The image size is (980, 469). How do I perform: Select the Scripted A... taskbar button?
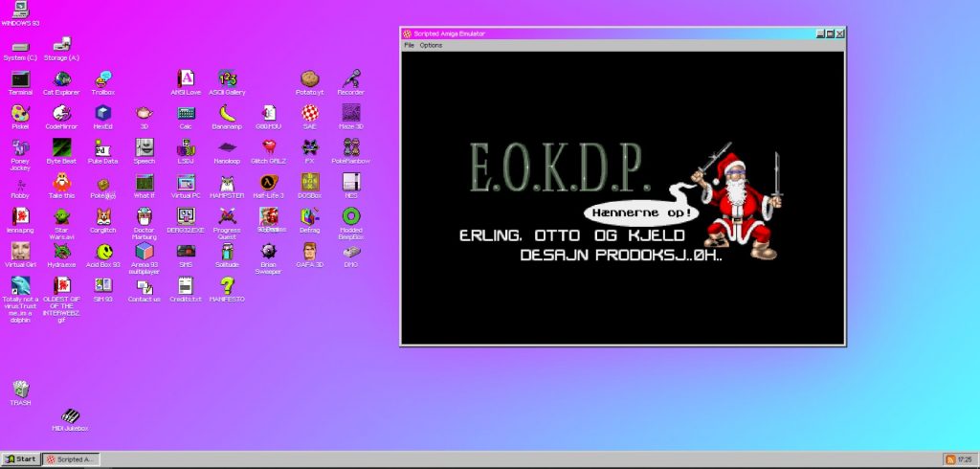(71, 459)
